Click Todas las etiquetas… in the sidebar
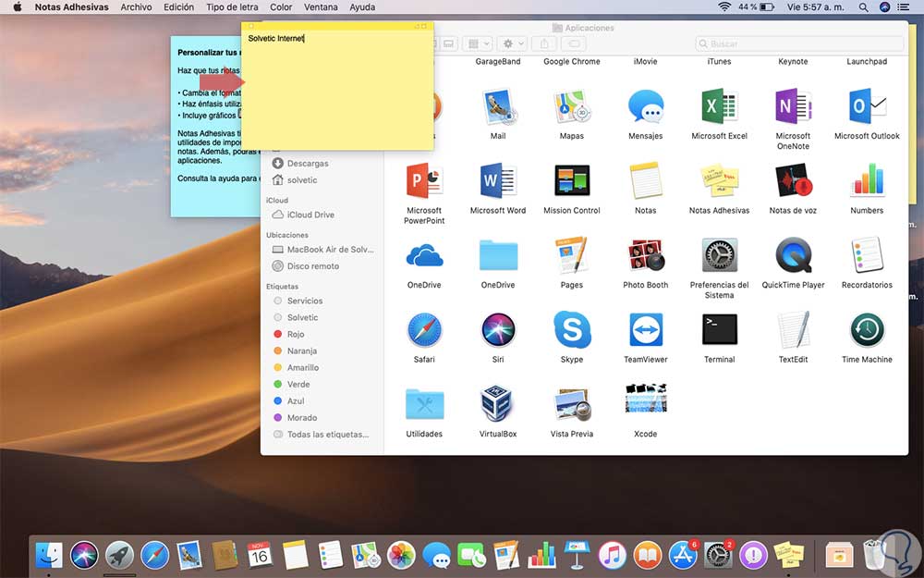Image resolution: width=924 pixels, height=578 pixels. [x=327, y=434]
